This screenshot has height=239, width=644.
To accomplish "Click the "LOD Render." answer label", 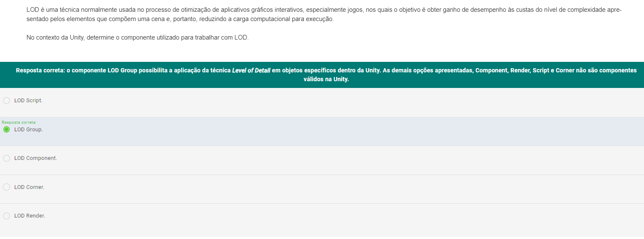I will pos(29,216).
